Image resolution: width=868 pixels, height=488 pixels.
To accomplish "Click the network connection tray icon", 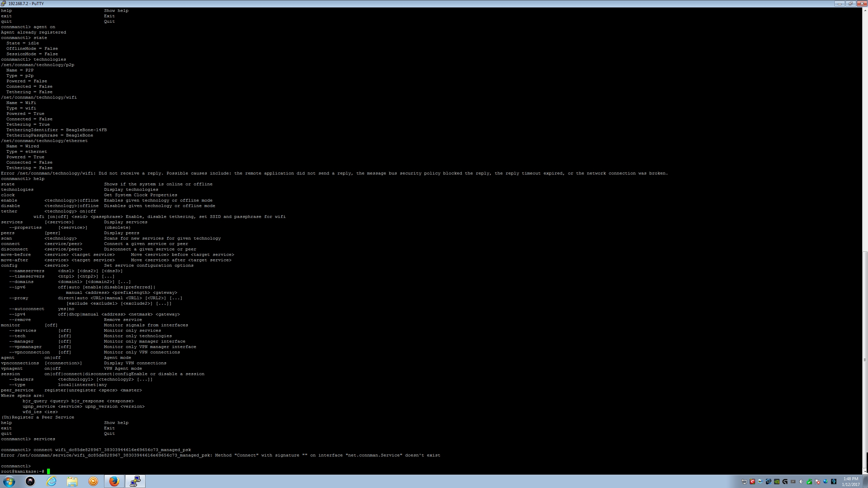I will click(x=744, y=482).
